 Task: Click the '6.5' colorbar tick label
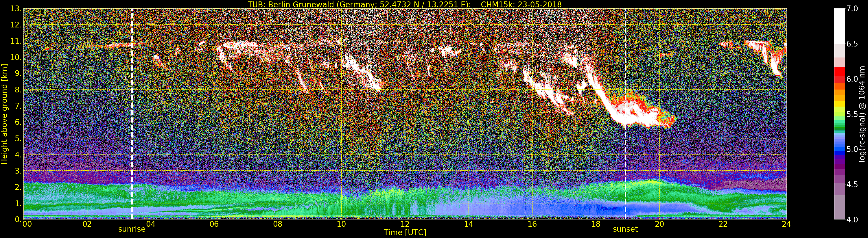[x=852, y=44]
